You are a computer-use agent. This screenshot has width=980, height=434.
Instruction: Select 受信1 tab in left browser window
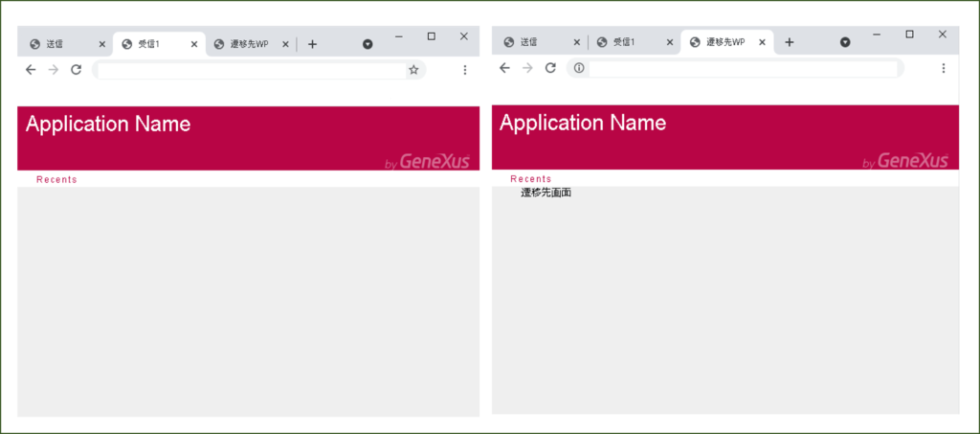tap(160, 44)
